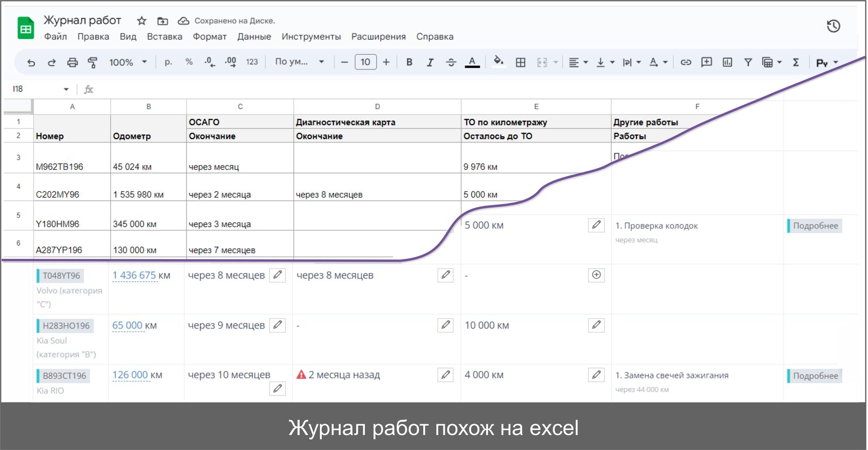The image size is (868, 450).
Task: Open the functions sigma menu
Action: (x=796, y=63)
